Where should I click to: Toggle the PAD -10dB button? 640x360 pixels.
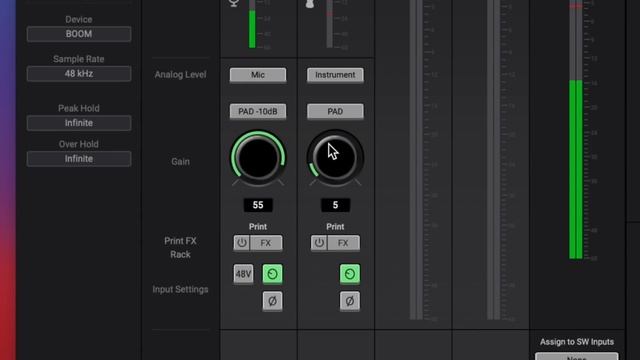pos(258,111)
